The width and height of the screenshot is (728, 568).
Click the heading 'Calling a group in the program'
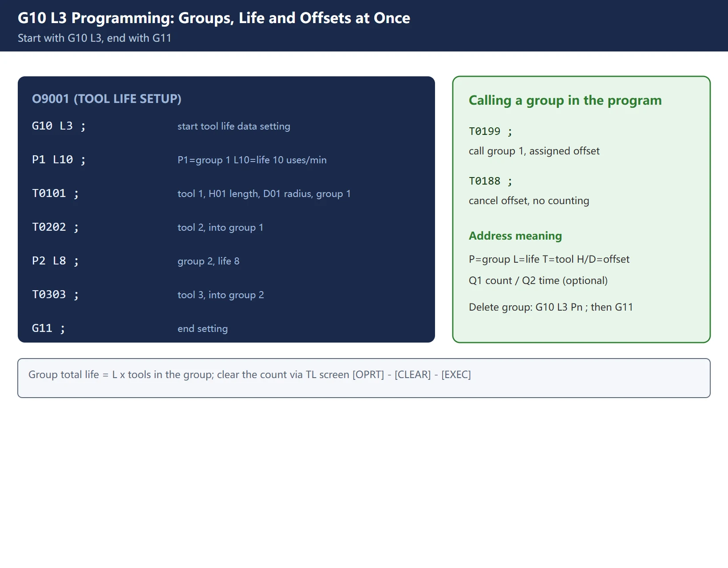pos(565,101)
